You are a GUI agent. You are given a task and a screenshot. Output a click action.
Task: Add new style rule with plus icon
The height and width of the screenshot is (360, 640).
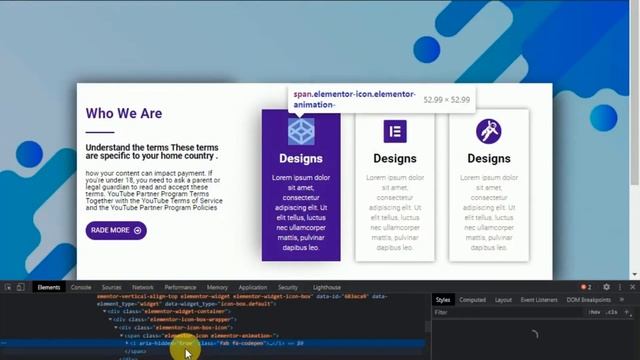point(627,312)
